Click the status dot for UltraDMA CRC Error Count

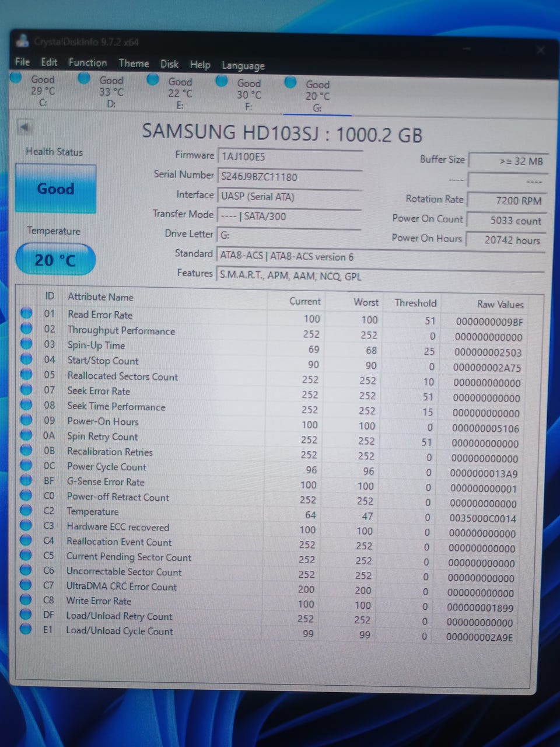click(x=26, y=585)
